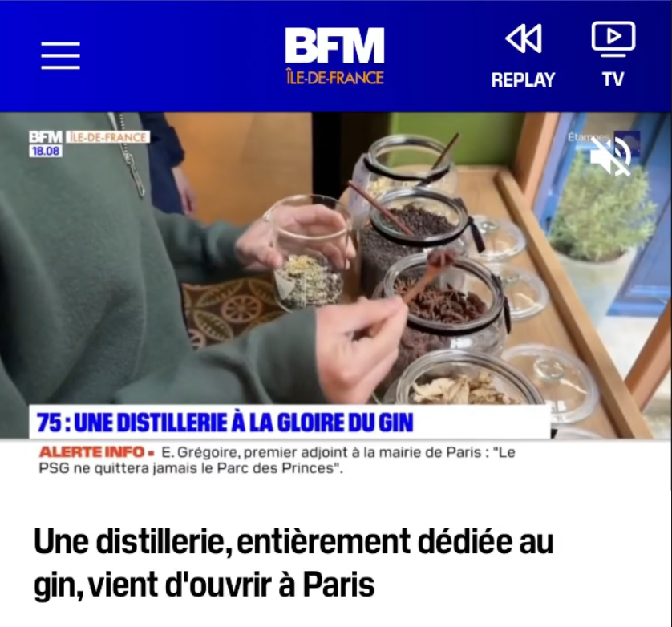Select the REPLAY label in the header
Viewport: 672px width, 627px height.
coord(523,80)
